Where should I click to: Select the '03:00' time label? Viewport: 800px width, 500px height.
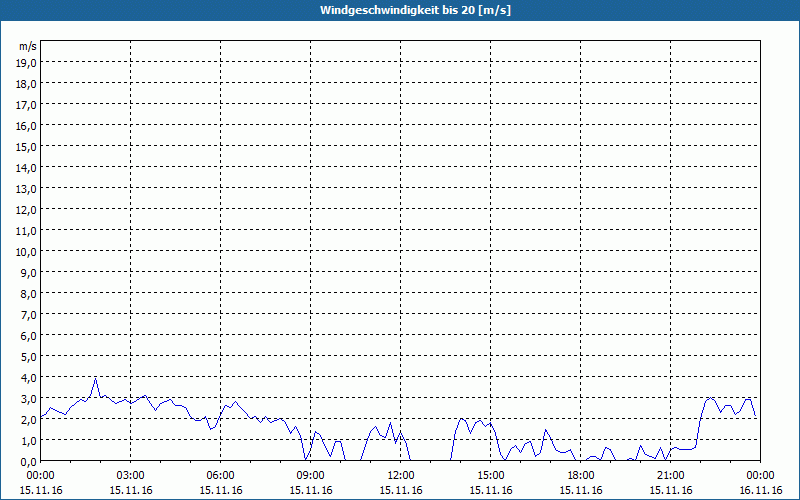(131, 476)
